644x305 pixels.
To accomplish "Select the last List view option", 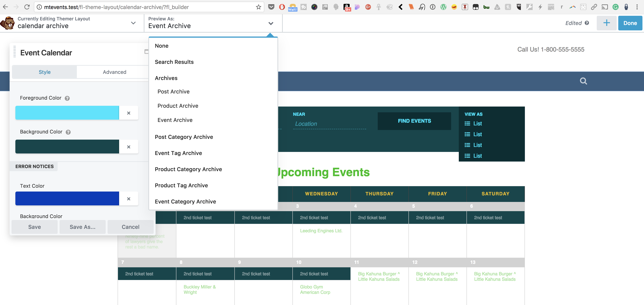I will (473, 156).
